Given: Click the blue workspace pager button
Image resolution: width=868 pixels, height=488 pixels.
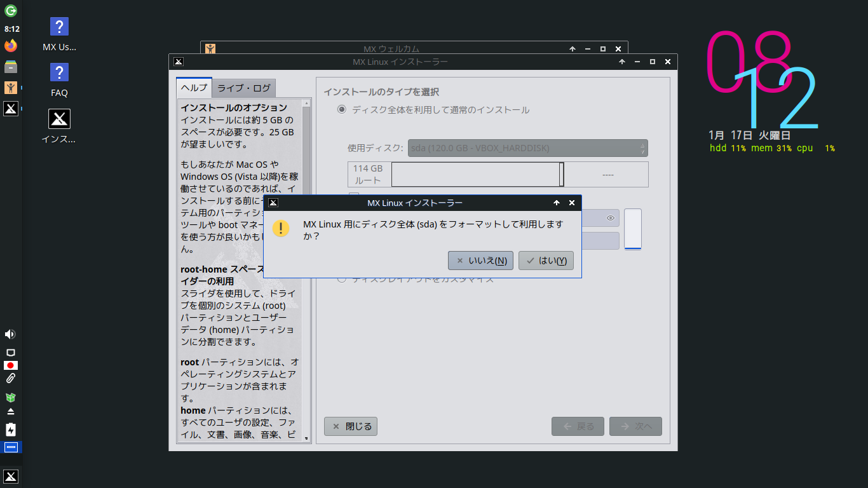Looking at the screenshot, I should (x=11, y=447).
